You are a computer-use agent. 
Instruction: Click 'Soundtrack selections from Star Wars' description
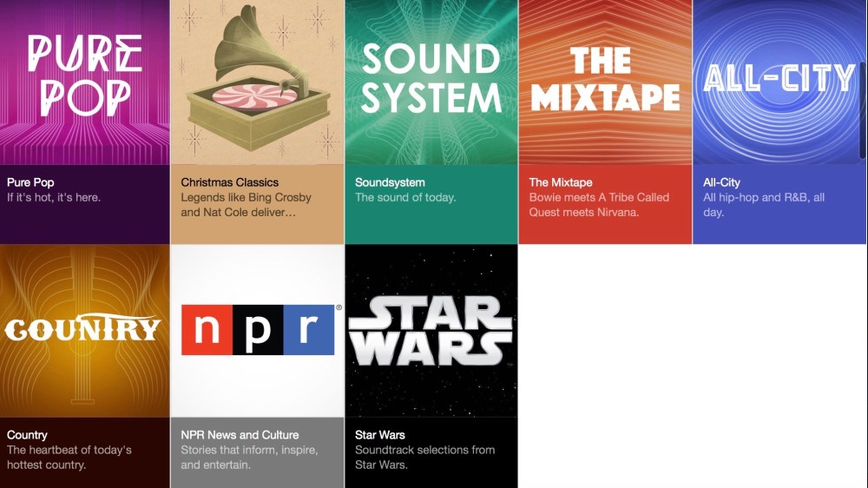(424, 458)
